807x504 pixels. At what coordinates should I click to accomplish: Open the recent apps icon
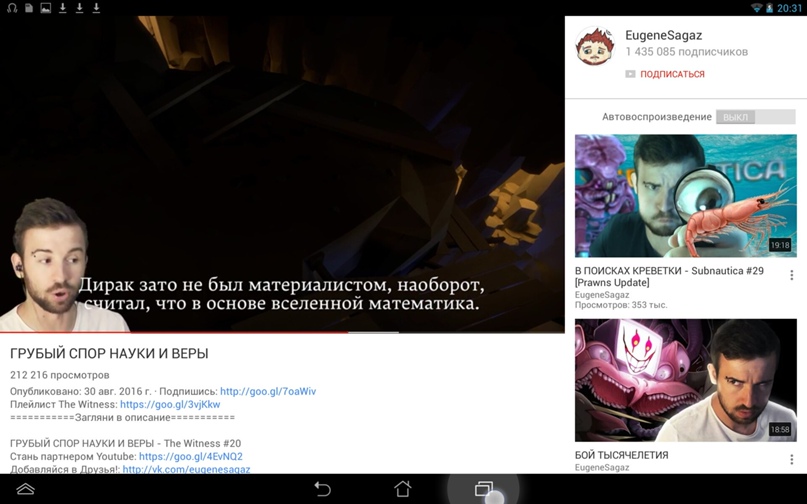(x=484, y=489)
